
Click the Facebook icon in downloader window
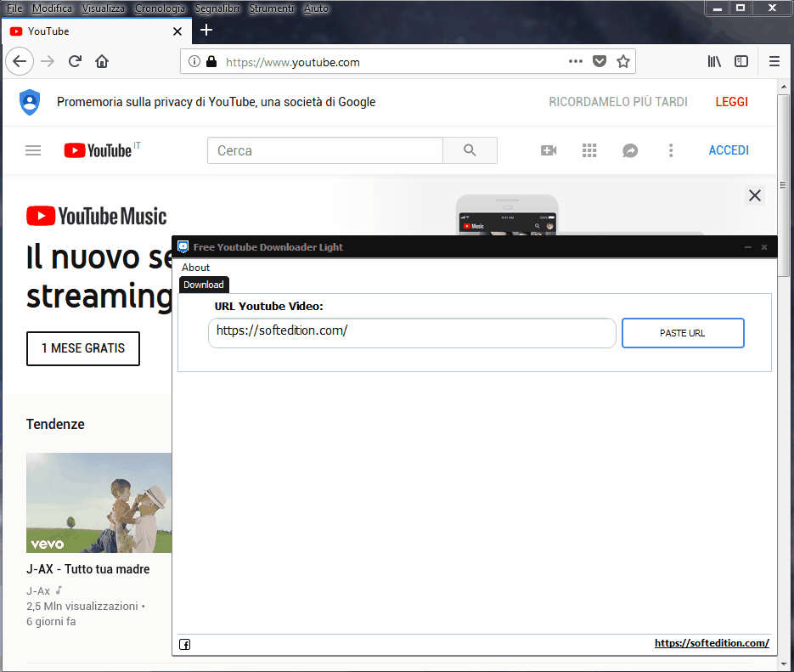tap(185, 645)
